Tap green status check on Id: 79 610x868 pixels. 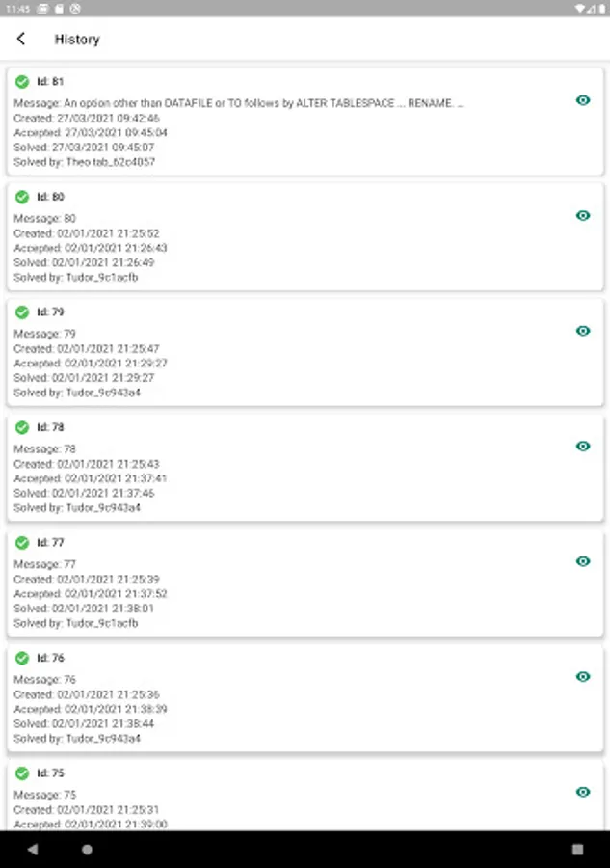click(x=22, y=312)
